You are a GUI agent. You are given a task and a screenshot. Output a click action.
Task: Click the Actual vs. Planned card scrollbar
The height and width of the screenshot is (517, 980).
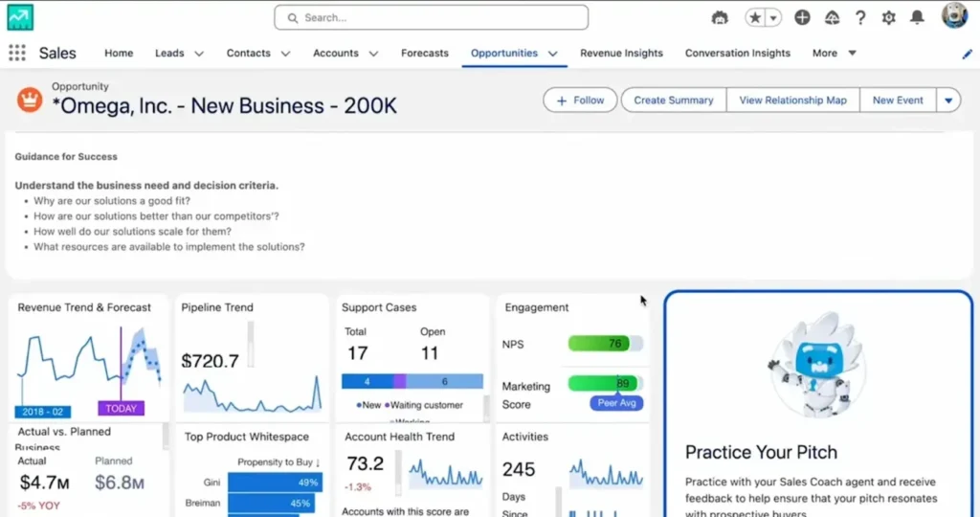tap(166, 436)
